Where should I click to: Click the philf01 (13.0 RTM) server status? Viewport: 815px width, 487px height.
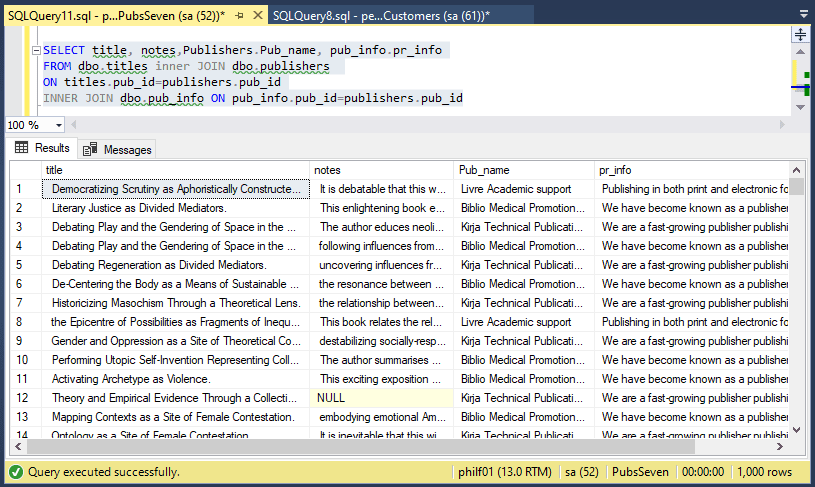(505, 472)
